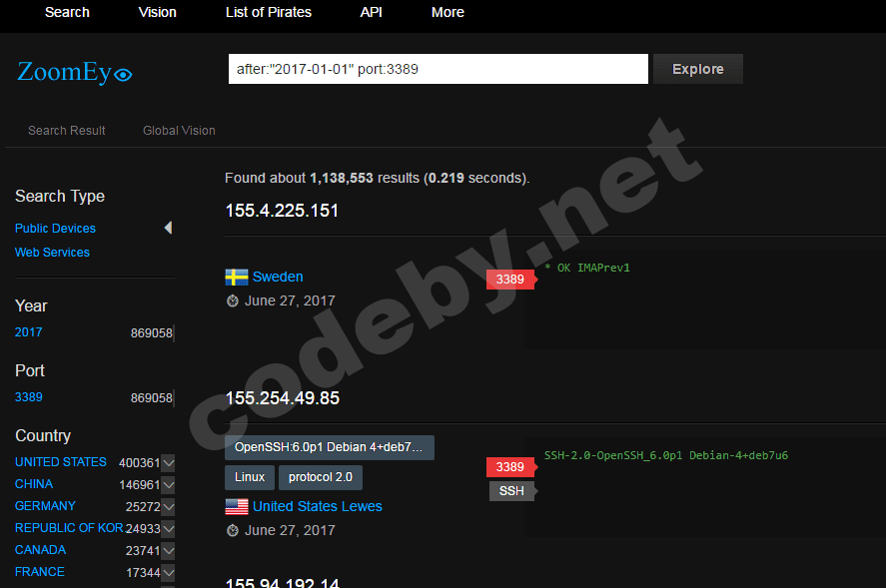Image resolution: width=886 pixels, height=588 pixels.
Task: Click the Year heading
Action: (x=31, y=305)
